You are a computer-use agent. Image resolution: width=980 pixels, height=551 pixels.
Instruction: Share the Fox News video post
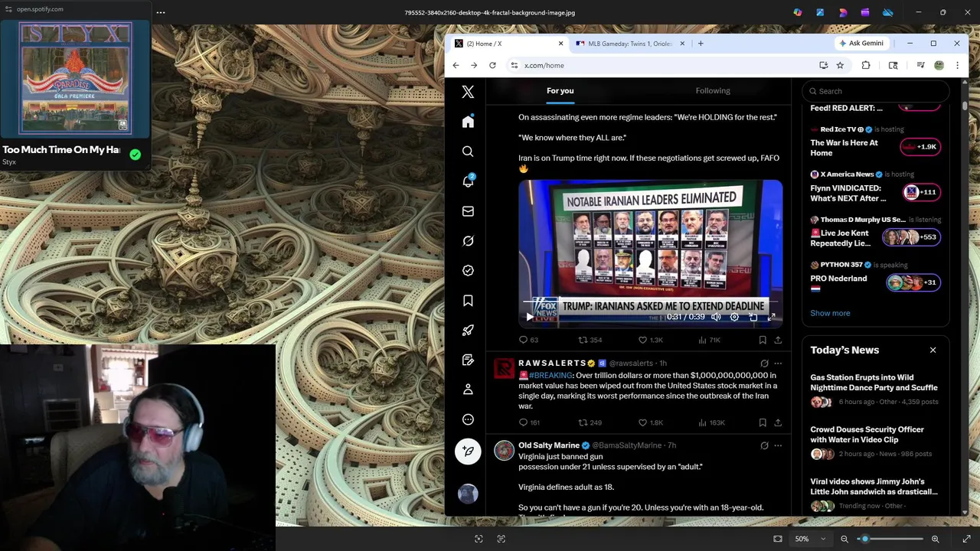(x=778, y=340)
